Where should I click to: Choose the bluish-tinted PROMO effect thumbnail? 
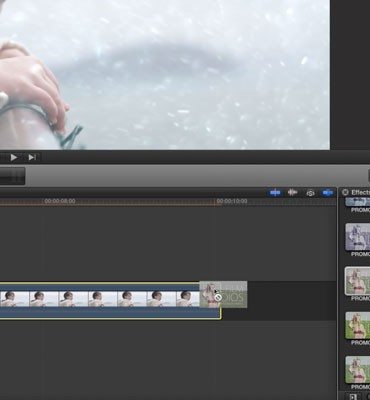tap(358, 237)
